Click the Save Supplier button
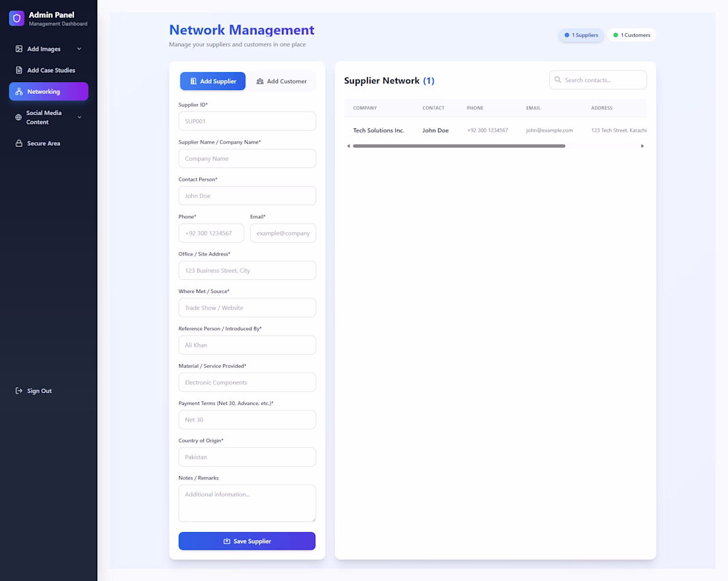The image size is (728, 581). point(247,541)
